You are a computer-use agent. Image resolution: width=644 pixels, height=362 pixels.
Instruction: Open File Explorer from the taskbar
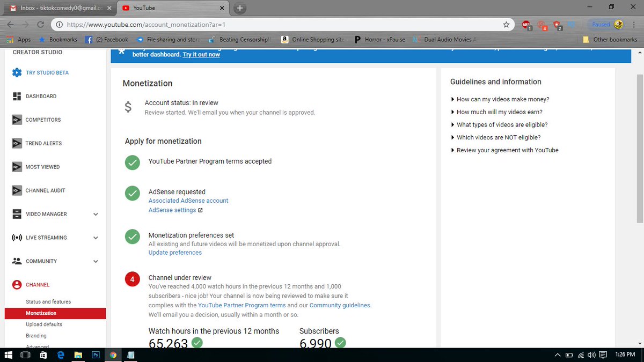coord(78,355)
